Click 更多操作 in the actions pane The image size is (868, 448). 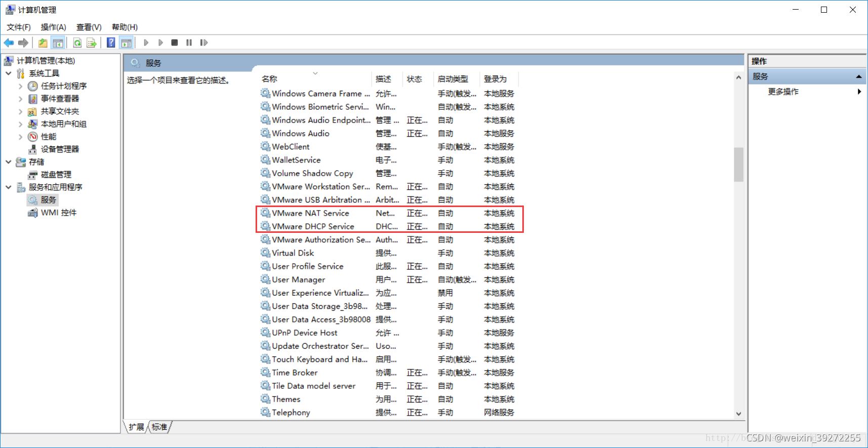(x=783, y=92)
